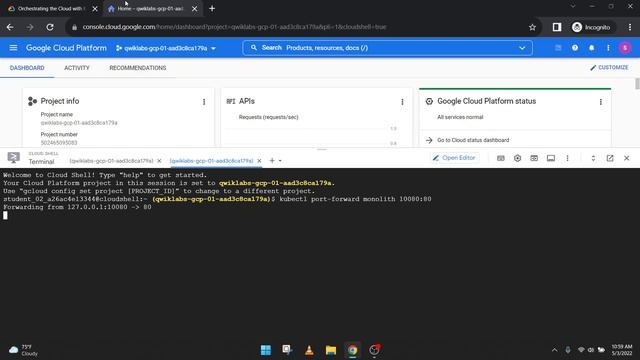Click the Google Cloud Platform logo text
Viewport: 640px width, 360px height.
coord(66,48)
